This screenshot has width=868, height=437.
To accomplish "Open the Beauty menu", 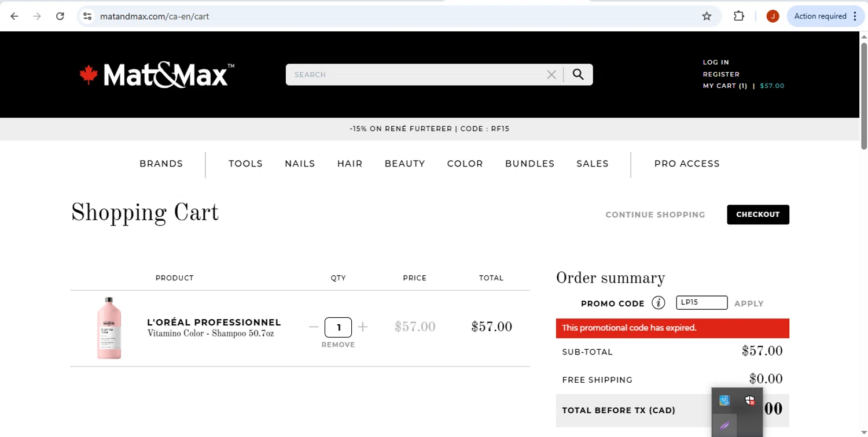I will coord(404,164).
